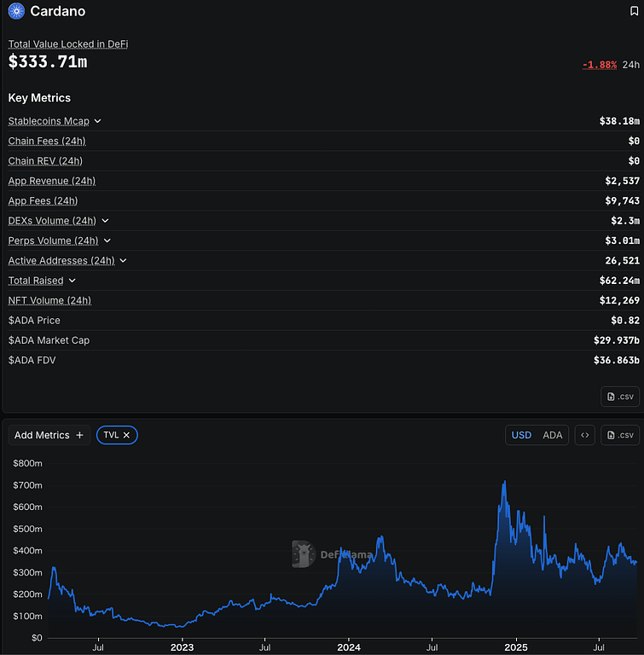
Task: Click the NFT Volume (24h) label
Action: click(x=49, y=300)
